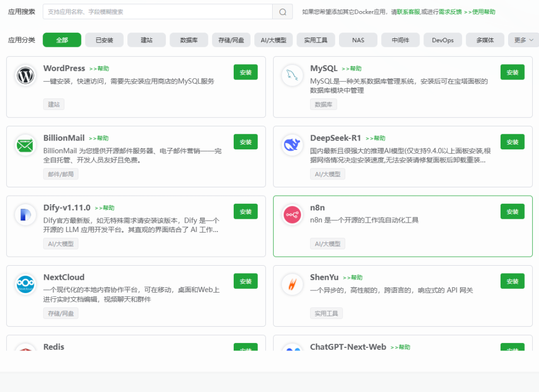Click the DeepSeek-R1 whale icon

point(292,145)
